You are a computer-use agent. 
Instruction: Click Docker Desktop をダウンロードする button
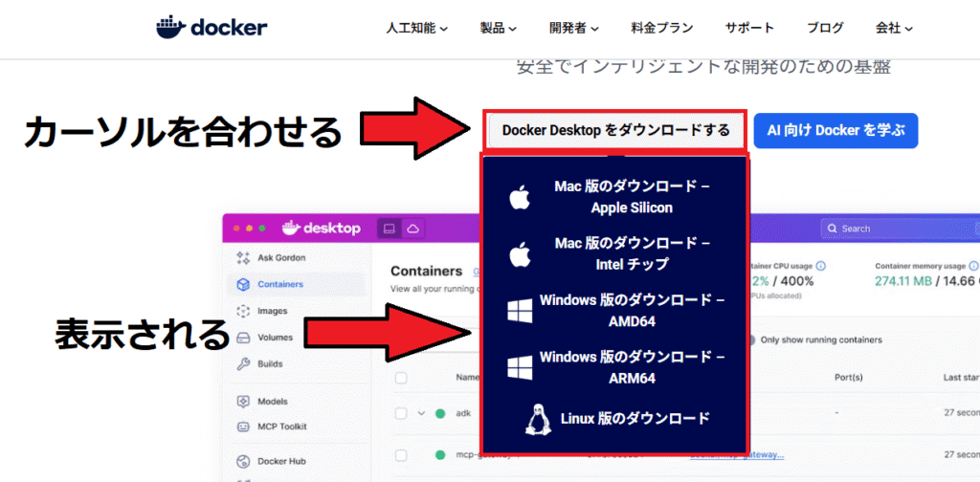[615, 130]
